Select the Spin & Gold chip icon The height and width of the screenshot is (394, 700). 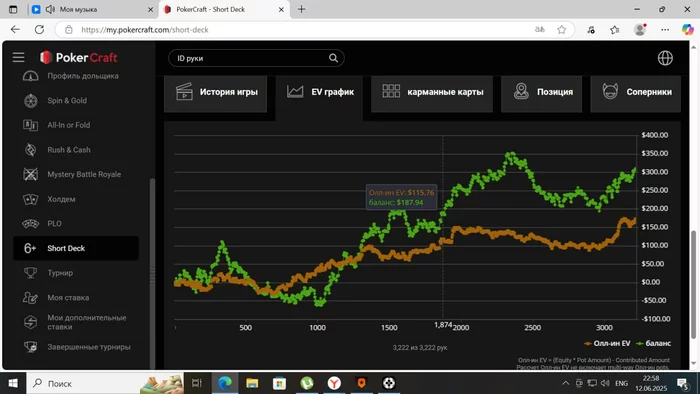(30, 101)
